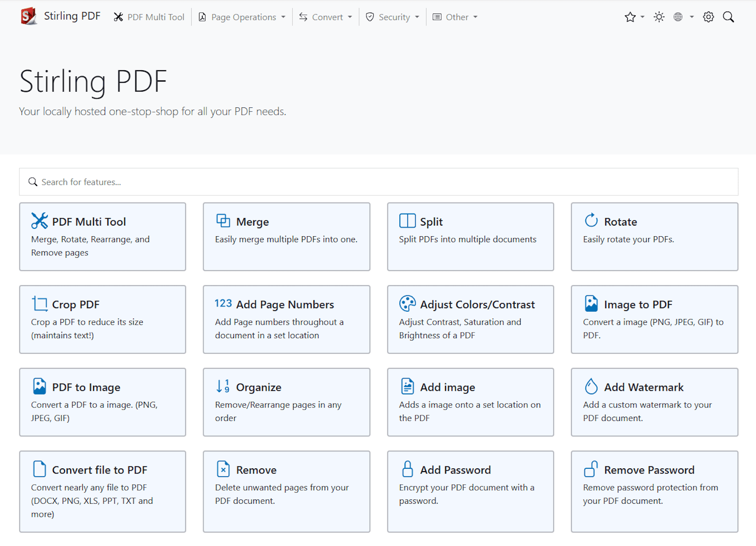The height and width of the screenshot is (546, 756).
Task: Click 'Remove password protection from your PDF document.' text
Action: [x=650, y=494]
